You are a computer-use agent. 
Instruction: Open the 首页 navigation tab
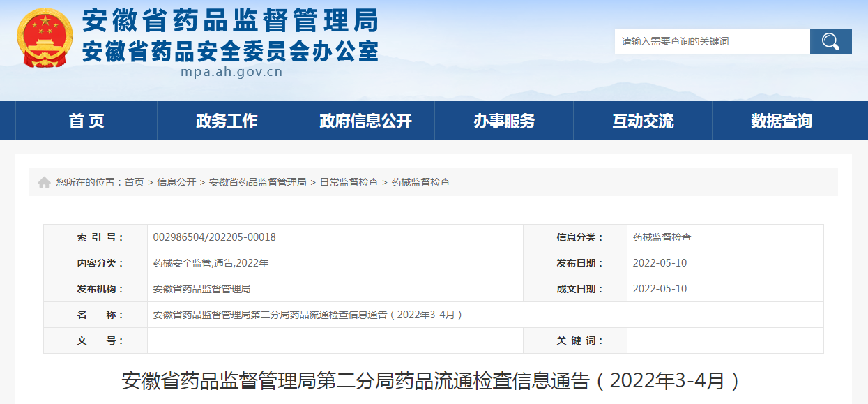pos(86,121)
